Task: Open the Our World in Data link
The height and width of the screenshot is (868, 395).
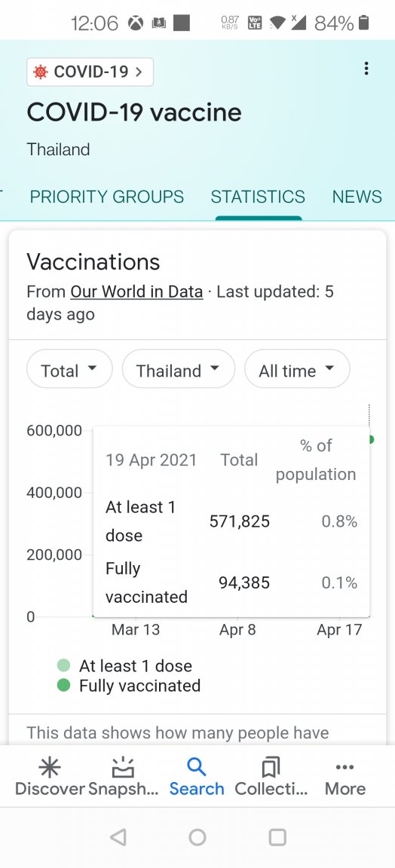Action: [x=136, y=292]
